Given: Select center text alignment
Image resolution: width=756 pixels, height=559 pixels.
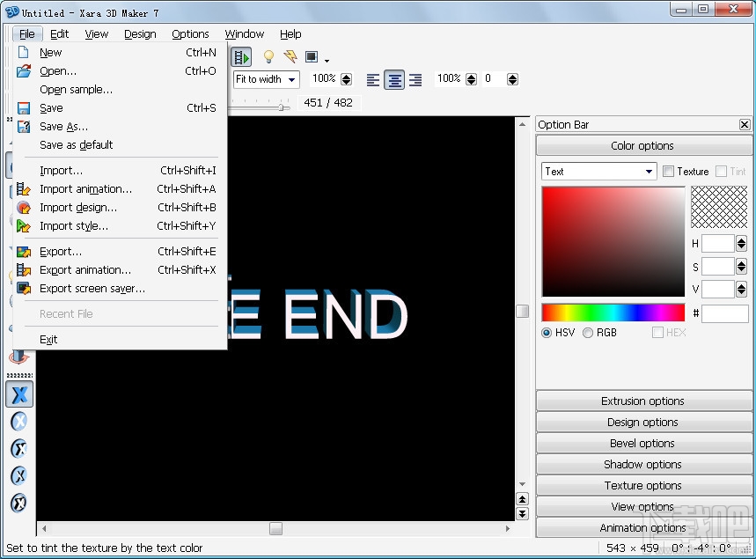Looking at the screenshot, I should pos(393,78).
